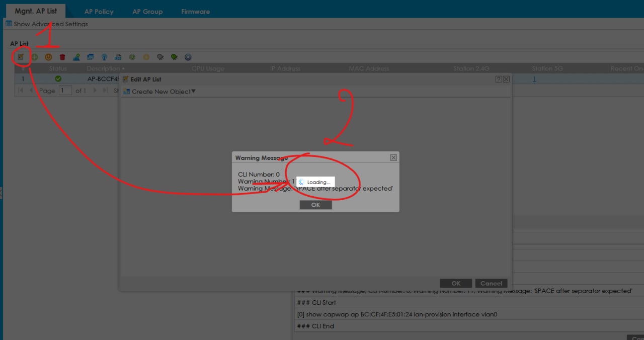Viewport: 644px width, 340px height.
Task: Go to last page pagination arrow
Action: click(105, 91)
